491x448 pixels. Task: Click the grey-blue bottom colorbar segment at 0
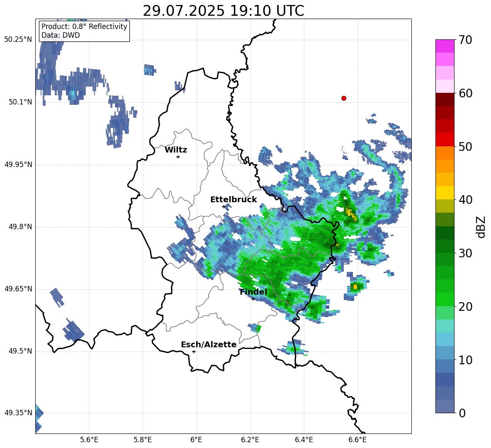(445, 407)
